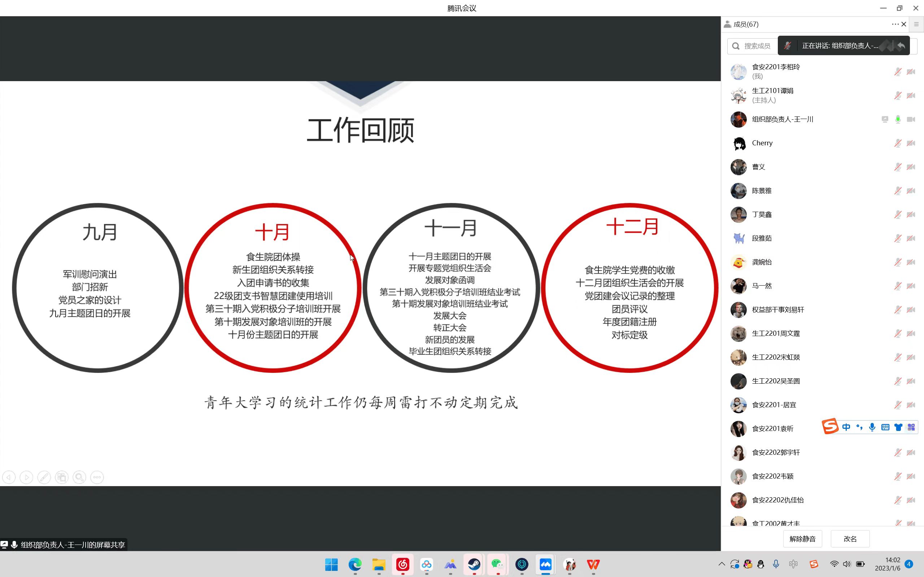
Task: Open members panel three-dot more menu
Action: click(x=895, y=24)
